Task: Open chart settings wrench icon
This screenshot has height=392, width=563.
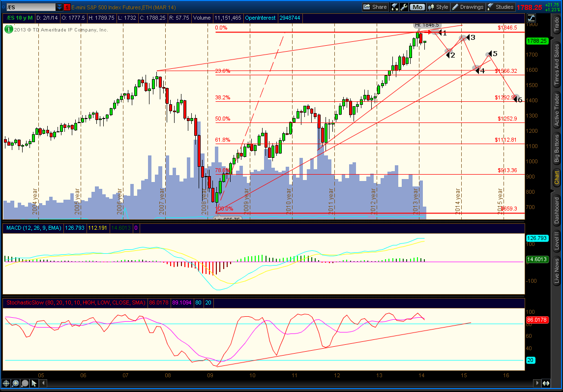Action: click(404, 7)
